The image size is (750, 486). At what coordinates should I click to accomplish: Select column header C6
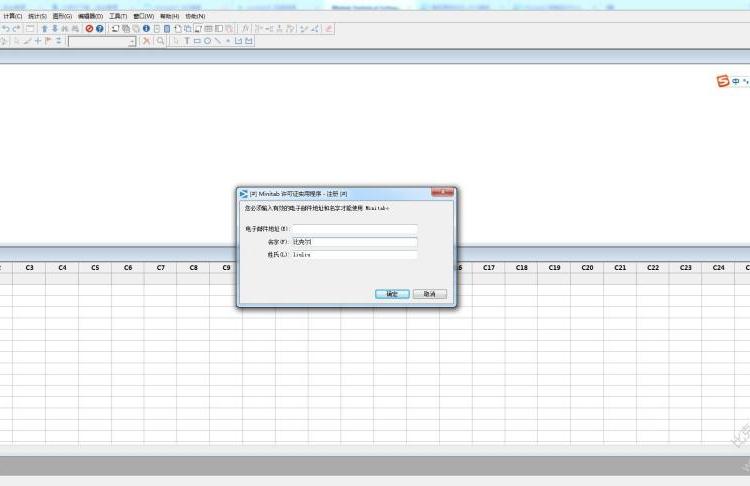click(128, 268)
